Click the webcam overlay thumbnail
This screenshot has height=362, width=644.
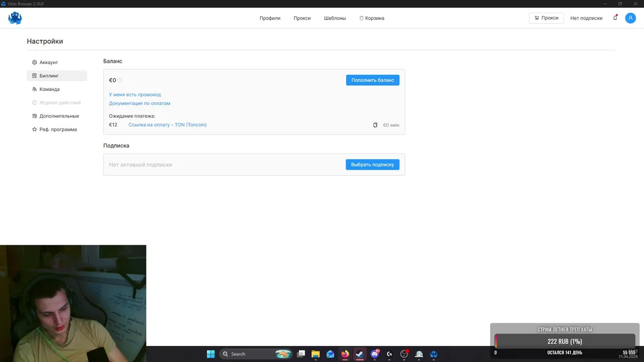(73, 303)
